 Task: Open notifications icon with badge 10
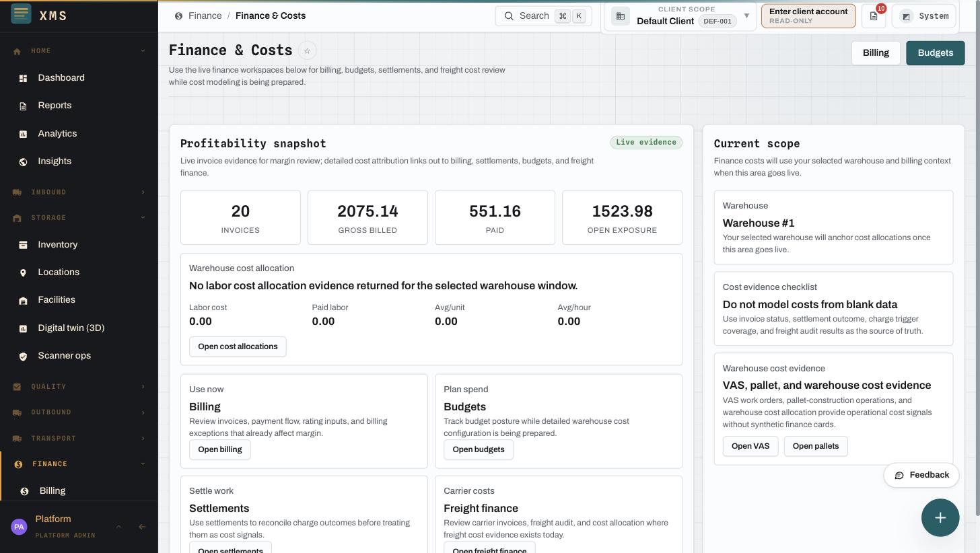(874, 16)
